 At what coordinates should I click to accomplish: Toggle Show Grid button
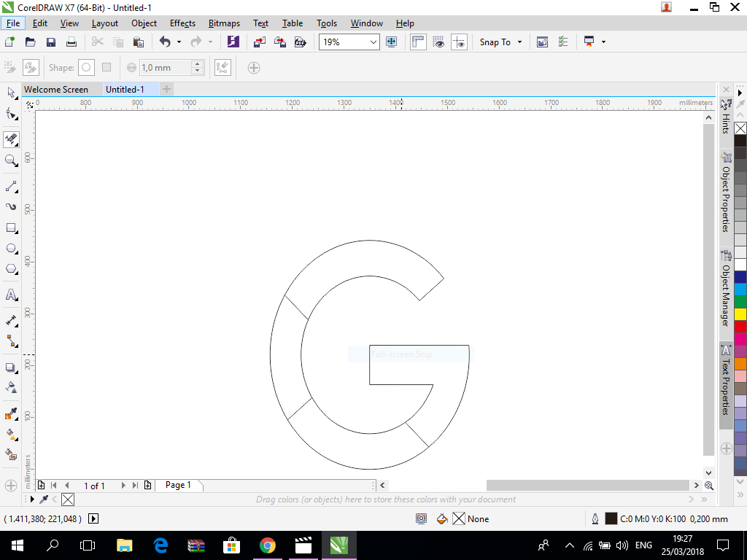click(438, 42)
